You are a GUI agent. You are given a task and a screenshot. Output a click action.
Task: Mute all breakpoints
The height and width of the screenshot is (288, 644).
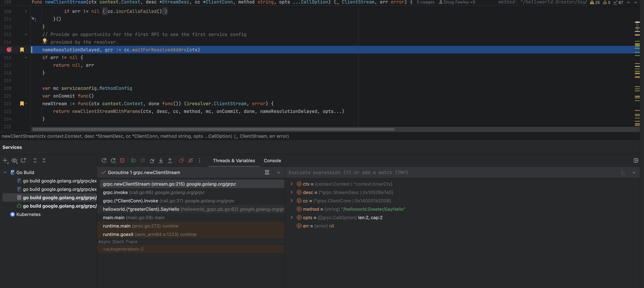pyautogui.click(x=191, y=161)
